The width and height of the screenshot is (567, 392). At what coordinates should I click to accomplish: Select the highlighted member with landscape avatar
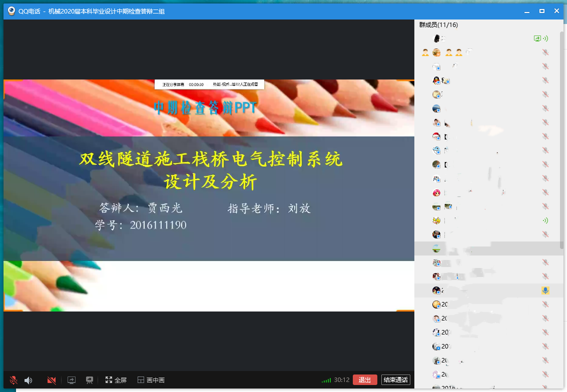(x=436, y=248)
